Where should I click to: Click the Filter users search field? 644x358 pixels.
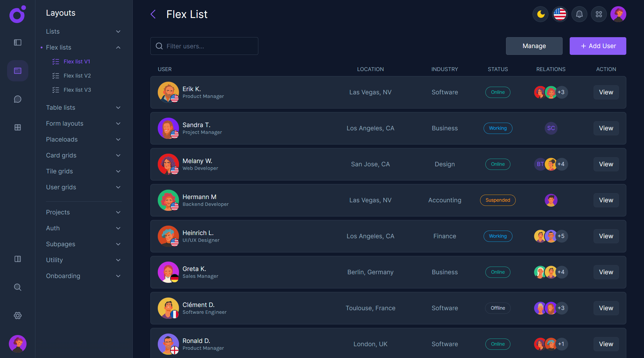[x=204, y=46]
